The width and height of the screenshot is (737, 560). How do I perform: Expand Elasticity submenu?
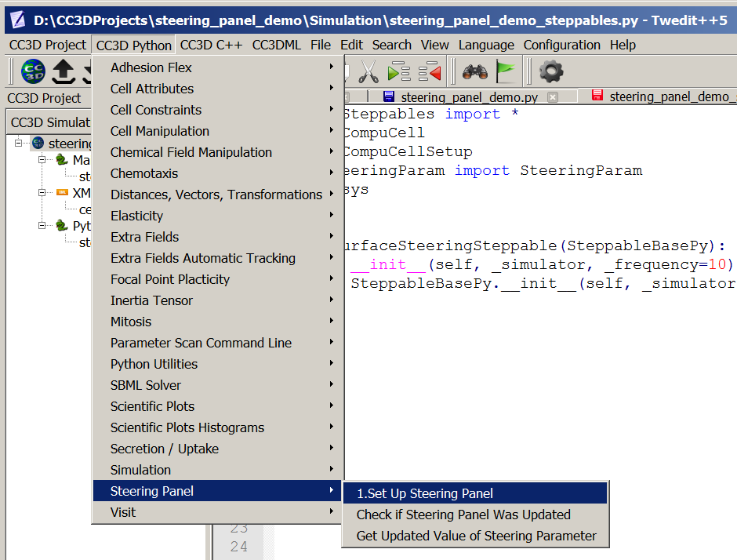pos(218,216)
